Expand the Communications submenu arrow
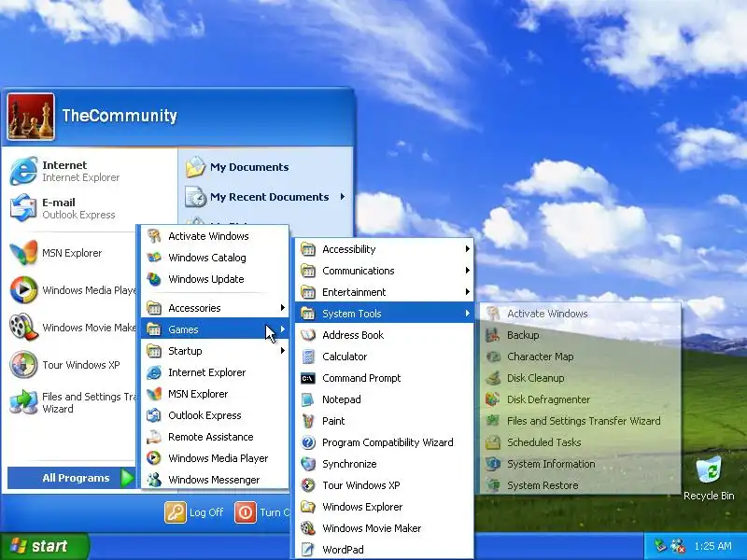The width and height of the screenshot is (747, 560). pos(468,271)
